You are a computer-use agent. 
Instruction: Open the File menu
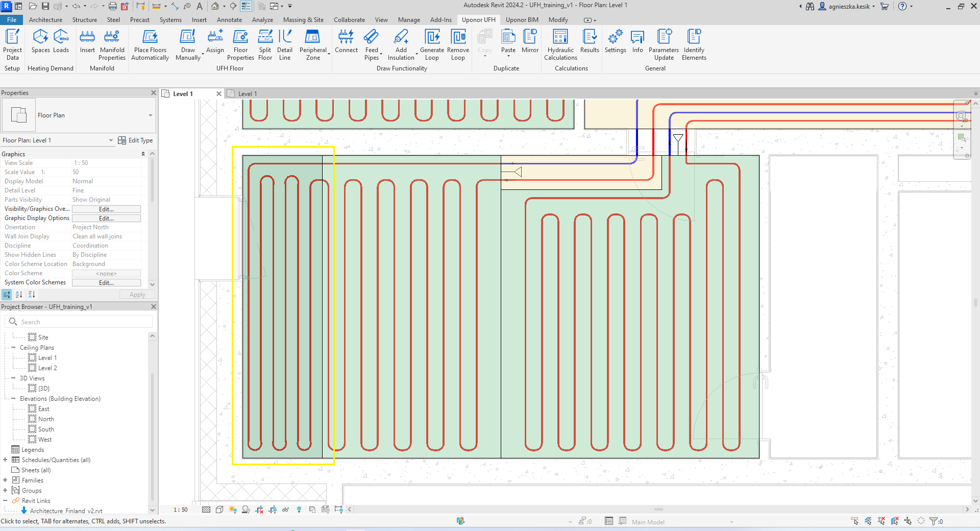click(x=12, y=20)
